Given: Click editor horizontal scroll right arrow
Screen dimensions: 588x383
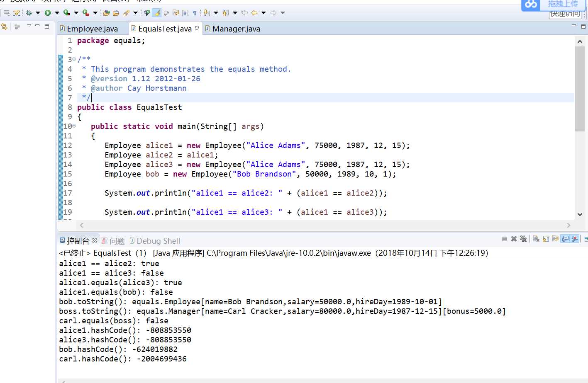Looking at the screenshot, I should click(568, 225).
